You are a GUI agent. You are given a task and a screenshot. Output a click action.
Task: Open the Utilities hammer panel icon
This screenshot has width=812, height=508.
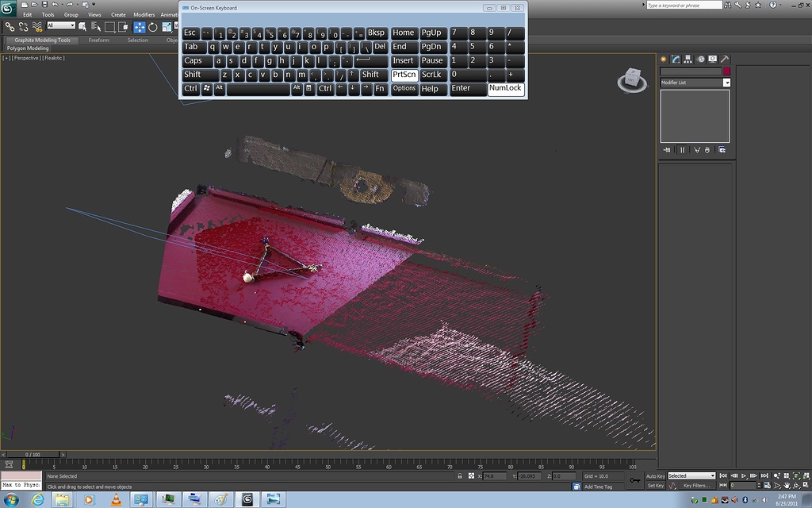(x=725, y=59)
